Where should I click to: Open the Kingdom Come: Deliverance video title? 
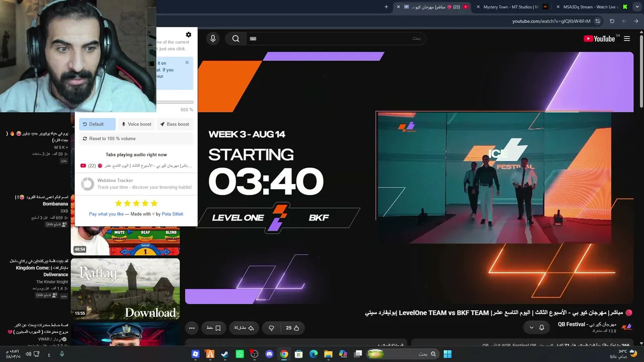39,268
